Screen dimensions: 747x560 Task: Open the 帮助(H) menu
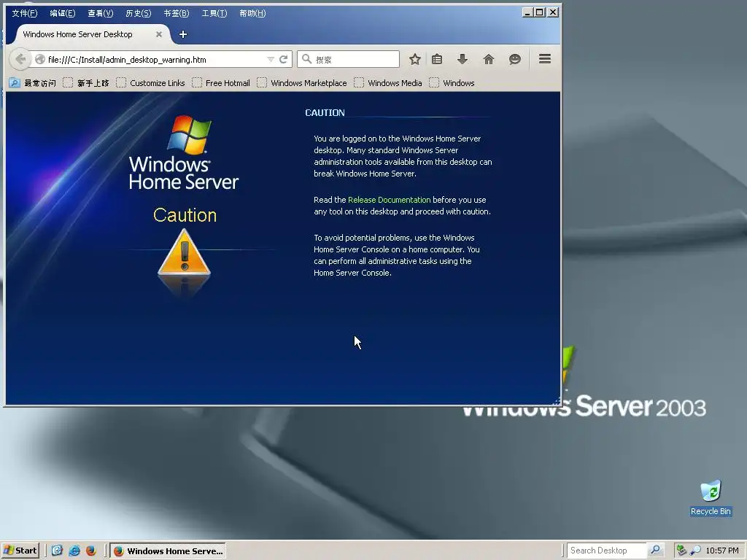coord(252,13)
